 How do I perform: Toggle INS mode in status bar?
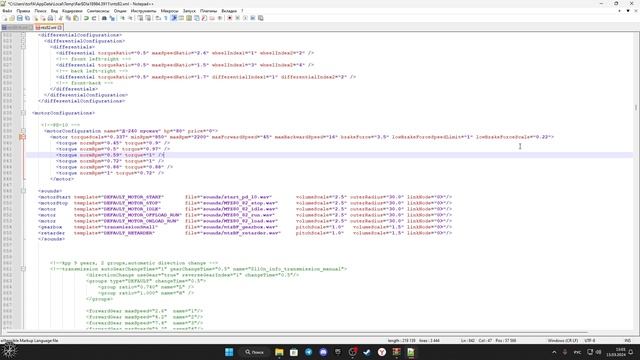(627, 340)
